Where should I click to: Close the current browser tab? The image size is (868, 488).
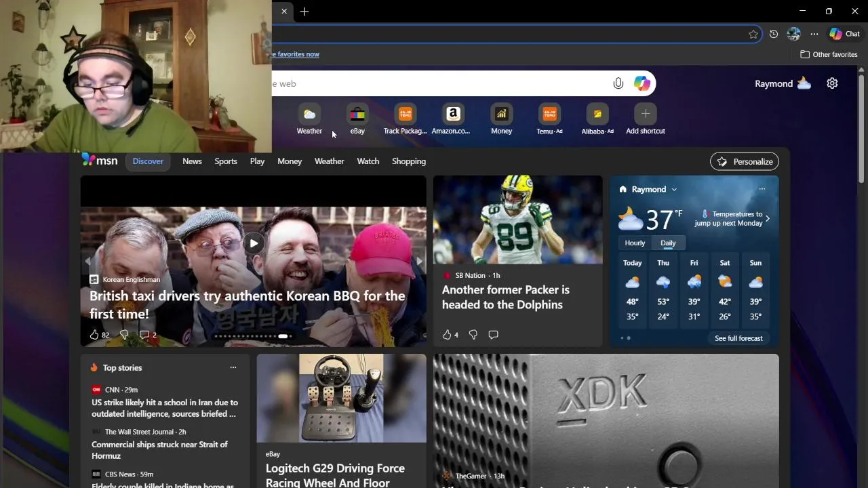coord(284,12)
